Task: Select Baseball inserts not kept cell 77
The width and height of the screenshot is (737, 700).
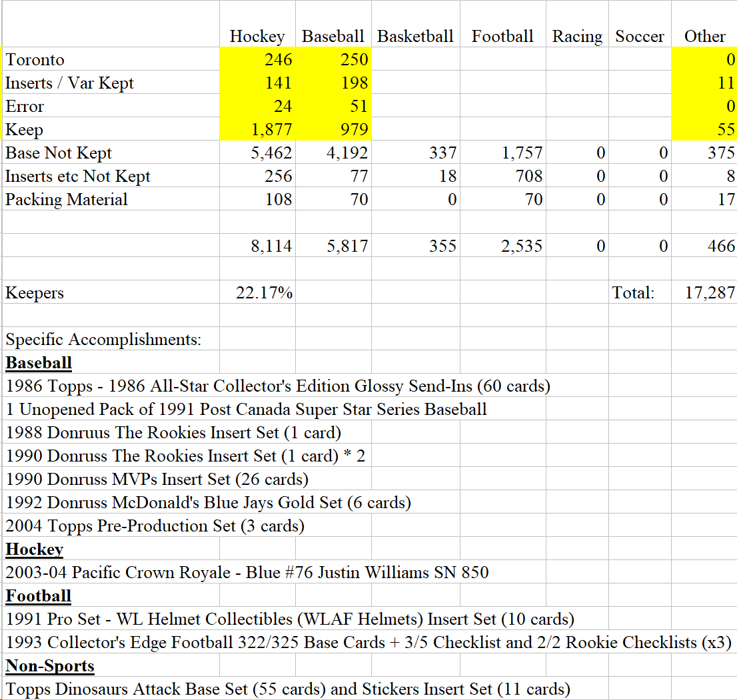Action: point(333,176)
